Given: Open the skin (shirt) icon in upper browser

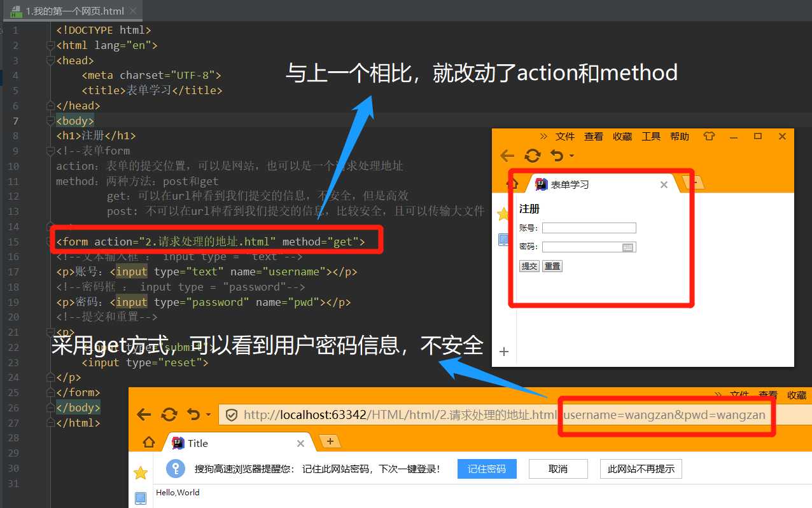Looking at the screenshot, I should click(x=709, y=136).
